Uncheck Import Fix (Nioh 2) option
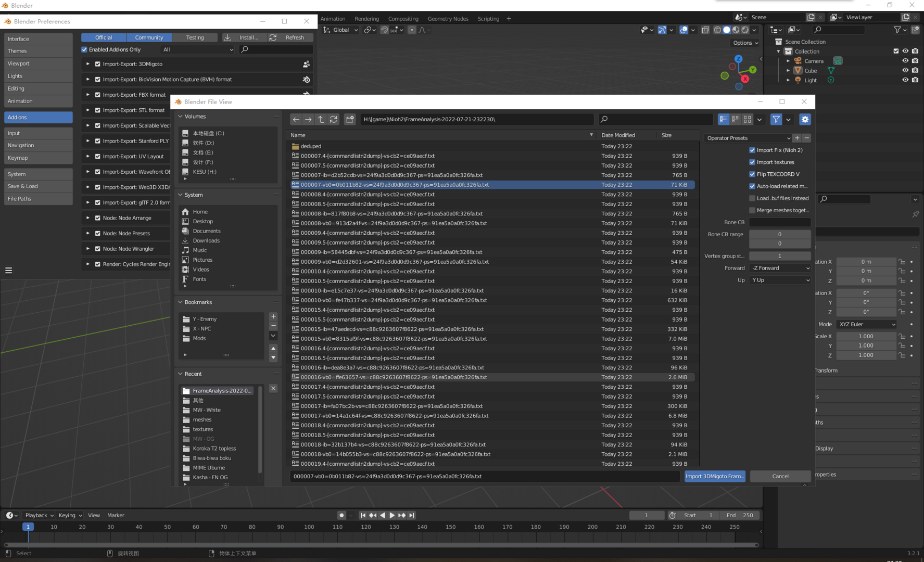 [752, 150]
